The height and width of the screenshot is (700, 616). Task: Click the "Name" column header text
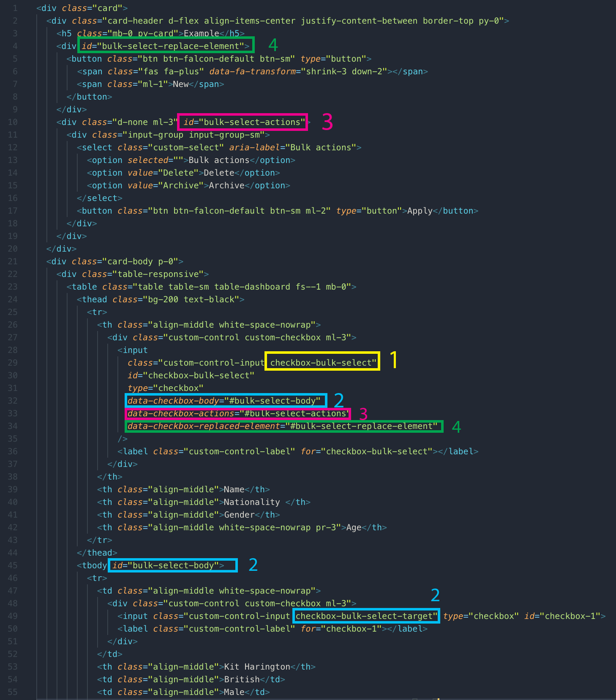coord(234,489)
